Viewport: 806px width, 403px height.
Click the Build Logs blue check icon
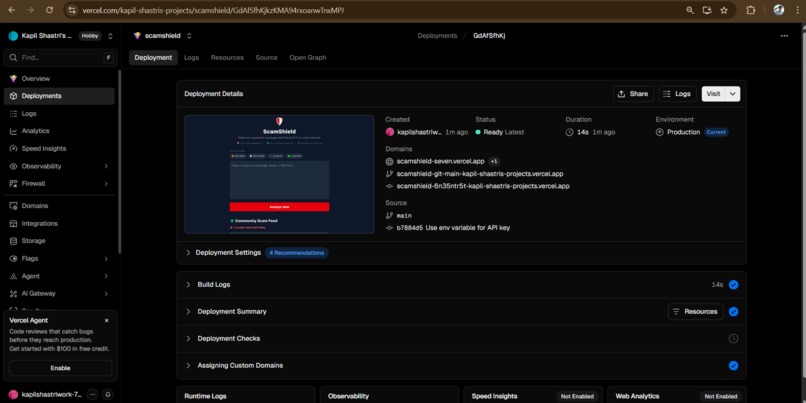[x=734, y=285]
